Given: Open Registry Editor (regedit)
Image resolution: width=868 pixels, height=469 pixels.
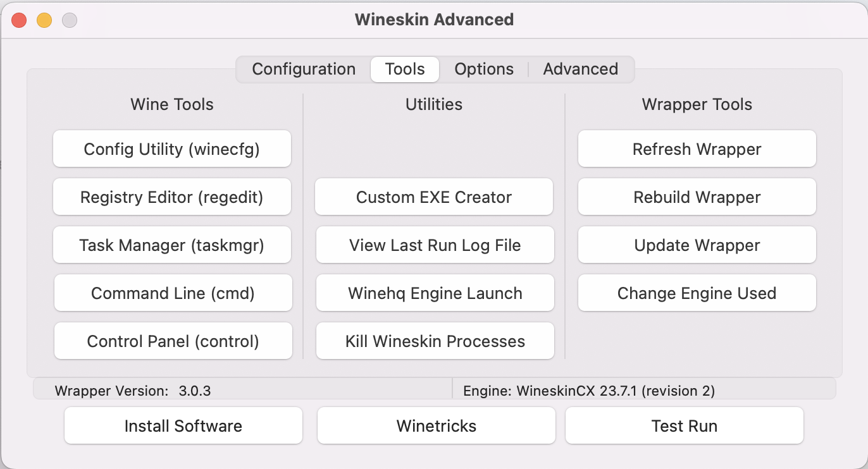Looking at the screenshot, I should tap(172, 197).
